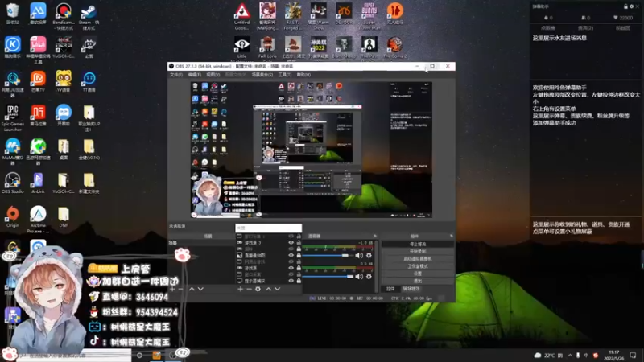Open settings gear of first mixer channel

coord(369,255)
